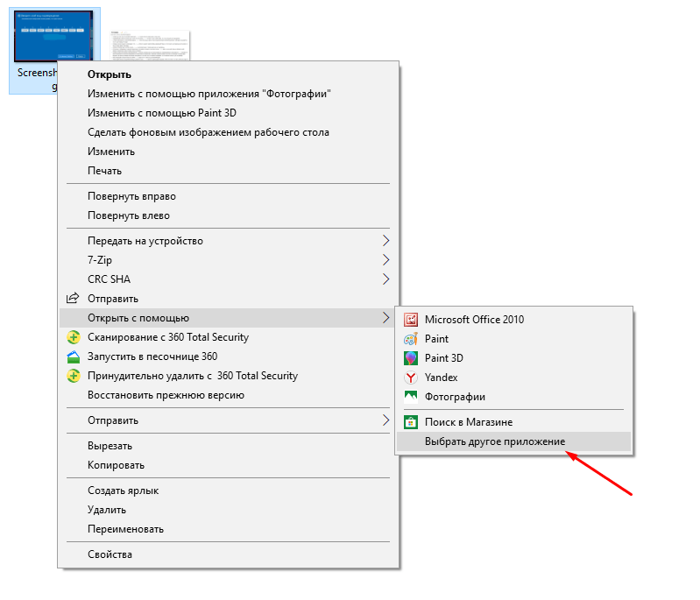
Task: Click Отправить with the share icon
Action: (x=228, y=298)
